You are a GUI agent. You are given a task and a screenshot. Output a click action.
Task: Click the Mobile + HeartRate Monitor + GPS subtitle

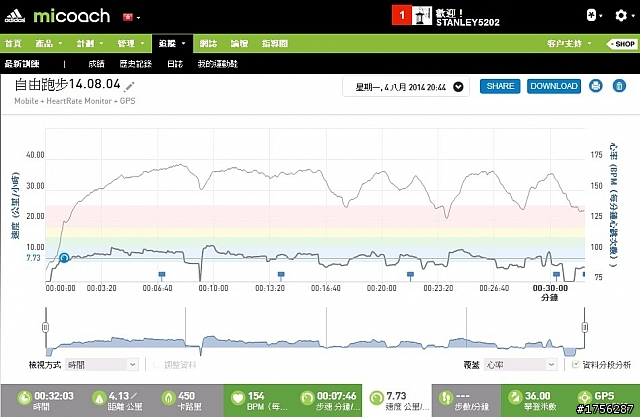(75, 101)
